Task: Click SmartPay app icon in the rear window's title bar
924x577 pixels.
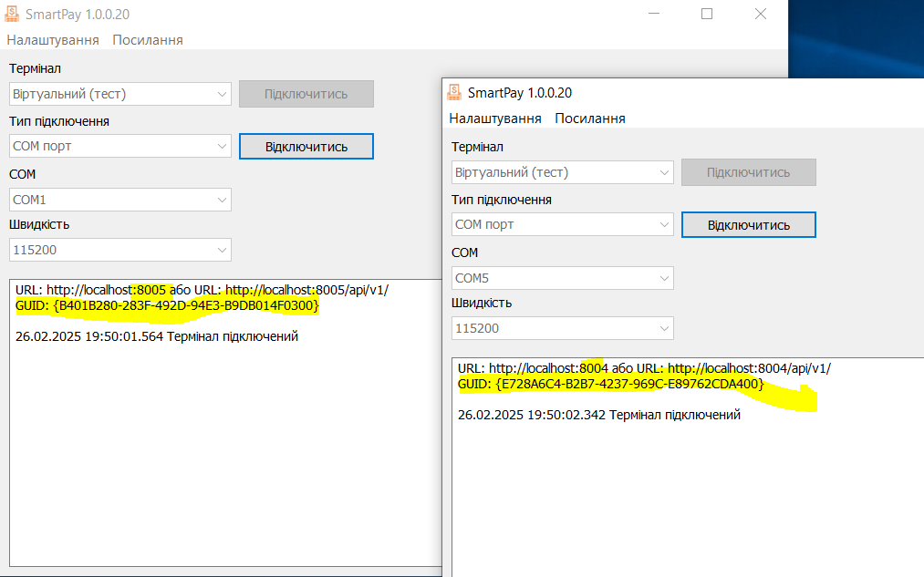Action: (13, 14)
